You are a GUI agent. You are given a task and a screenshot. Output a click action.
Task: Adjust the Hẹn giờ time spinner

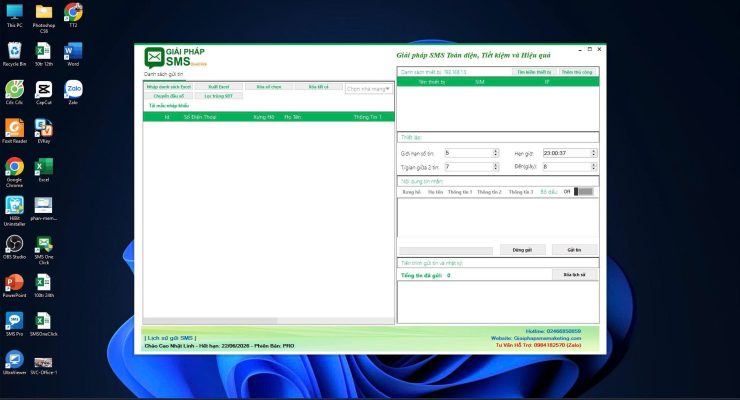point(595,153)
